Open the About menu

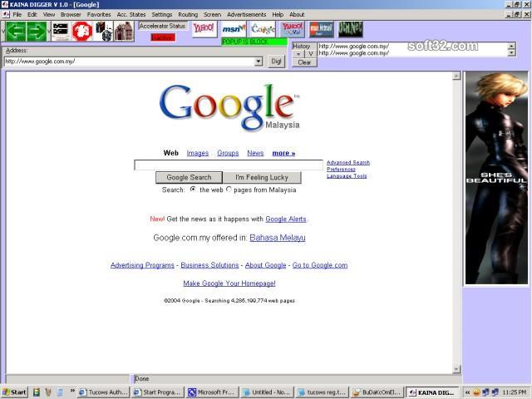(297, 15)
